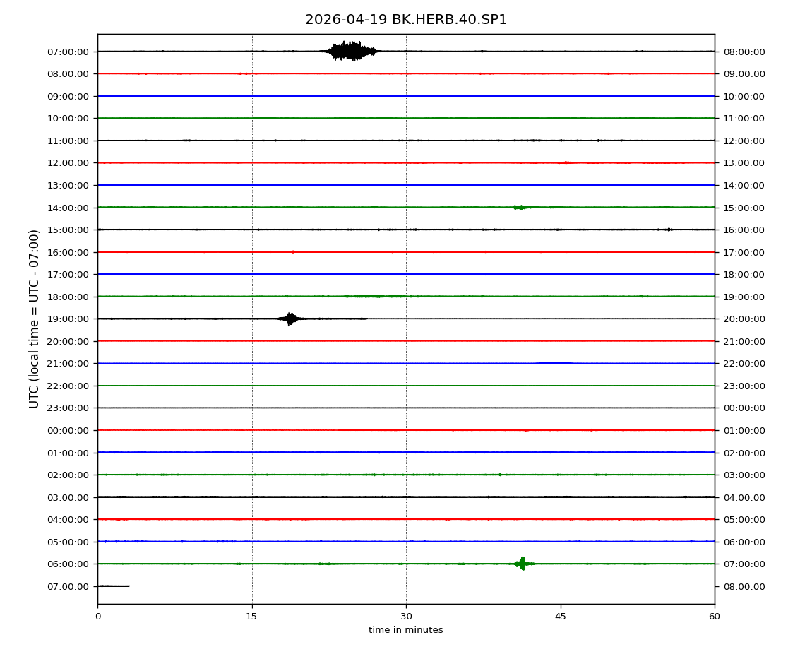Screen dimensions: 812x671
Task: Click the 22:00:00 local time label on the right axis
Action: [744, 363]
